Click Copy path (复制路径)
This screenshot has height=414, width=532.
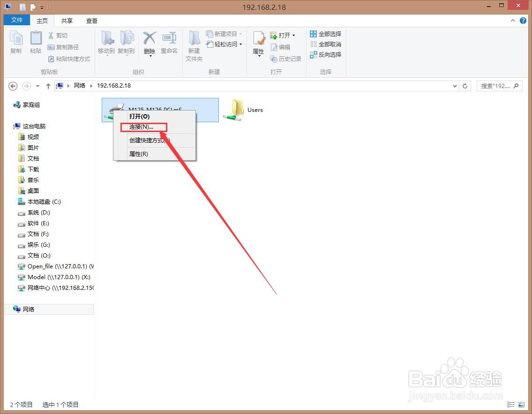click(x=63, y=47)
